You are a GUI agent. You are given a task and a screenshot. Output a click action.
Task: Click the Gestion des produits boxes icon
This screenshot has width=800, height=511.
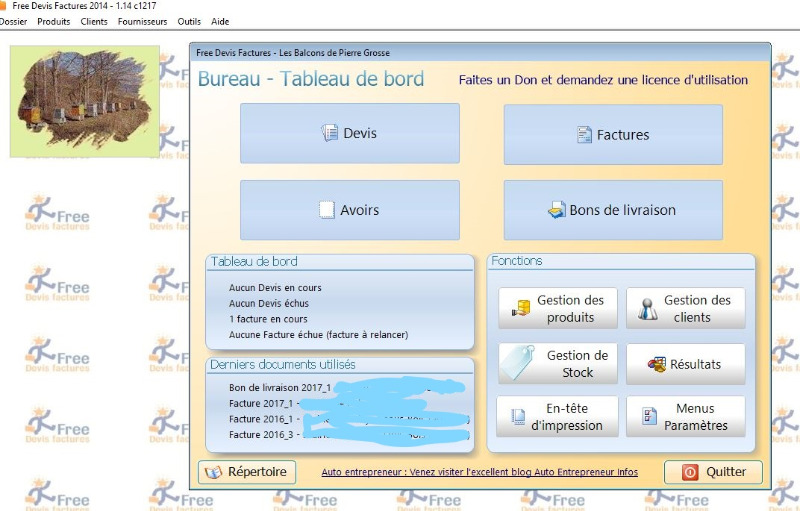tap(520, 309)
